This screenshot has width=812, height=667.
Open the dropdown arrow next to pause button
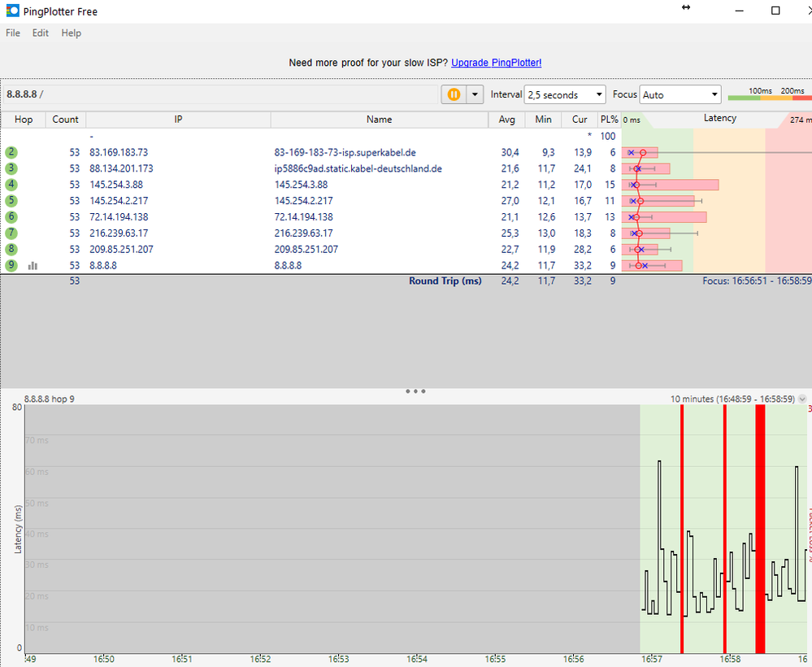tap(475, 94)
